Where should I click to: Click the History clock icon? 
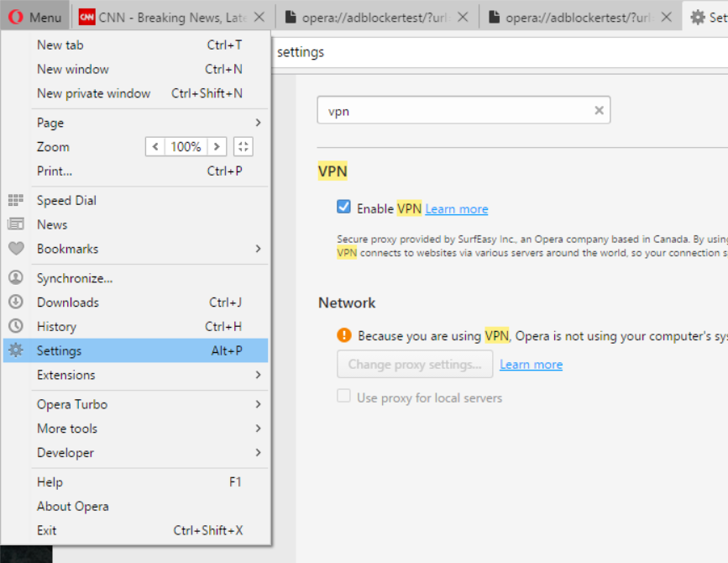(x=16, y=326)
